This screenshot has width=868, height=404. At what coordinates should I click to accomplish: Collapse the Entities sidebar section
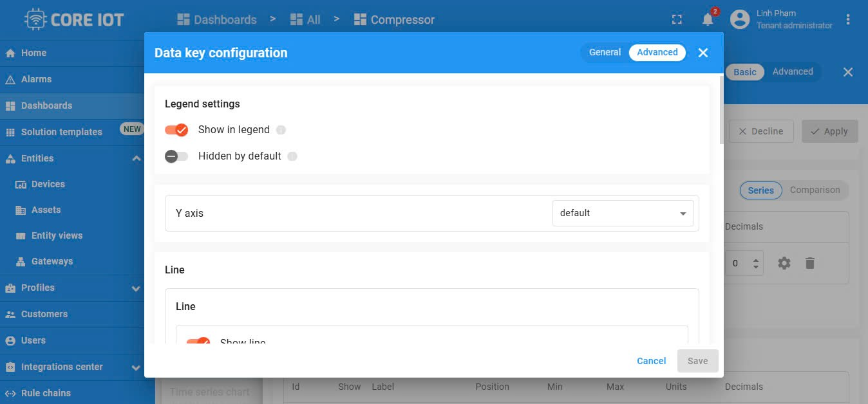pyautogui.click(x=136, y=158)
